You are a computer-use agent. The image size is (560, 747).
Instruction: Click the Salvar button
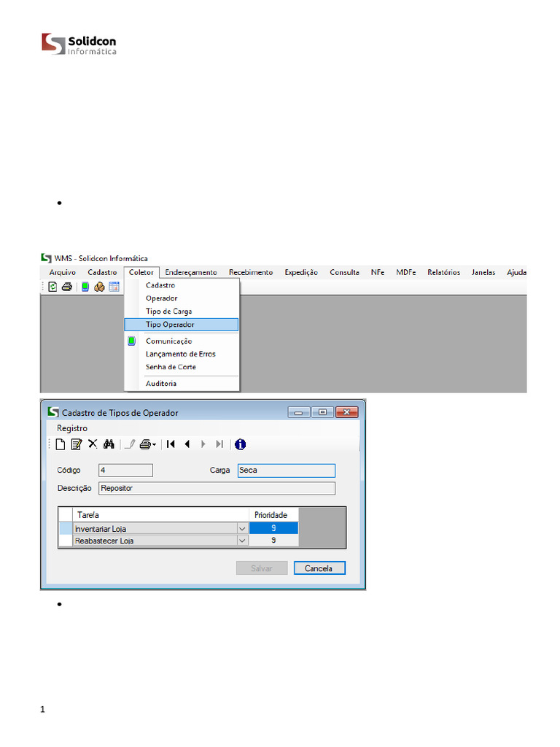point(262,568)
